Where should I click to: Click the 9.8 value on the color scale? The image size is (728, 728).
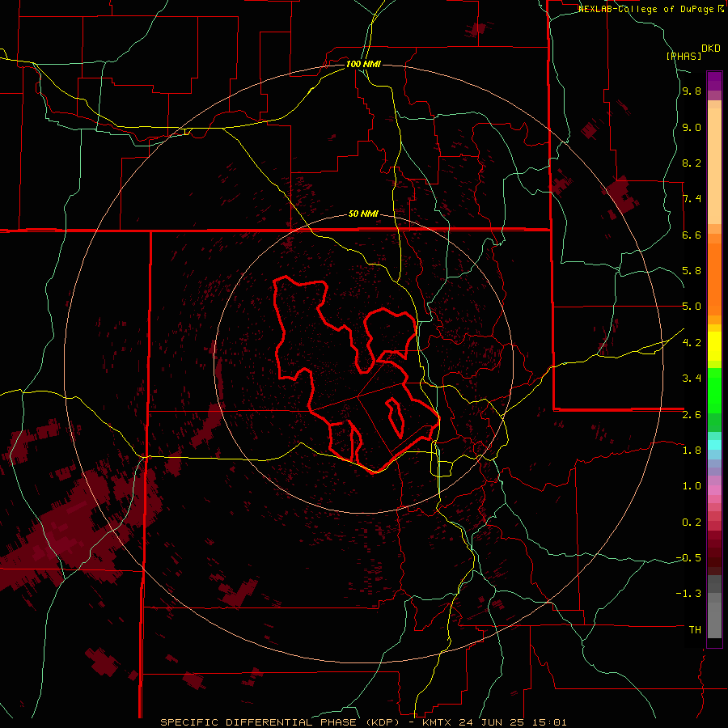692,91
